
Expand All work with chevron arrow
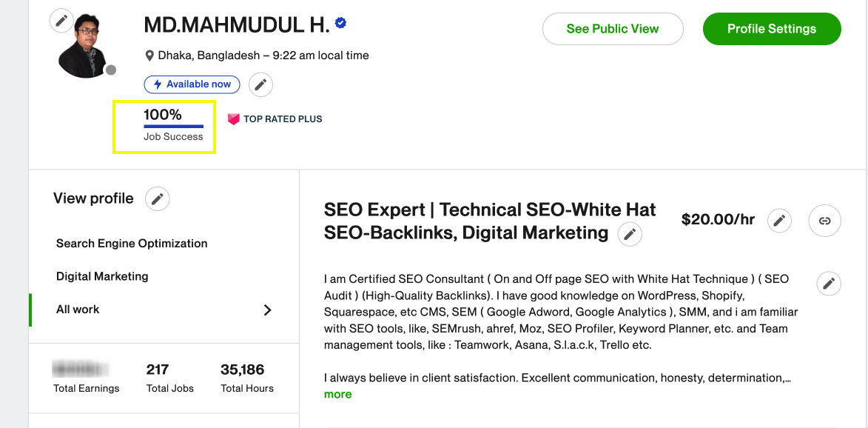[267, 310]
